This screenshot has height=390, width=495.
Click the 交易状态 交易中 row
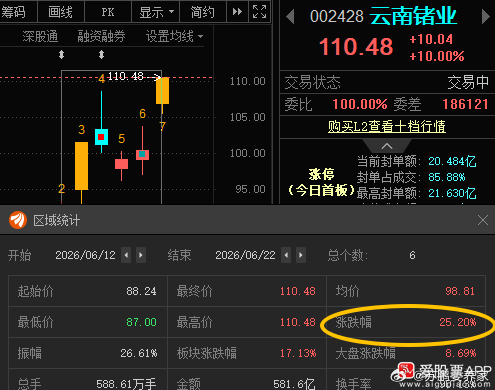[387, 82]
